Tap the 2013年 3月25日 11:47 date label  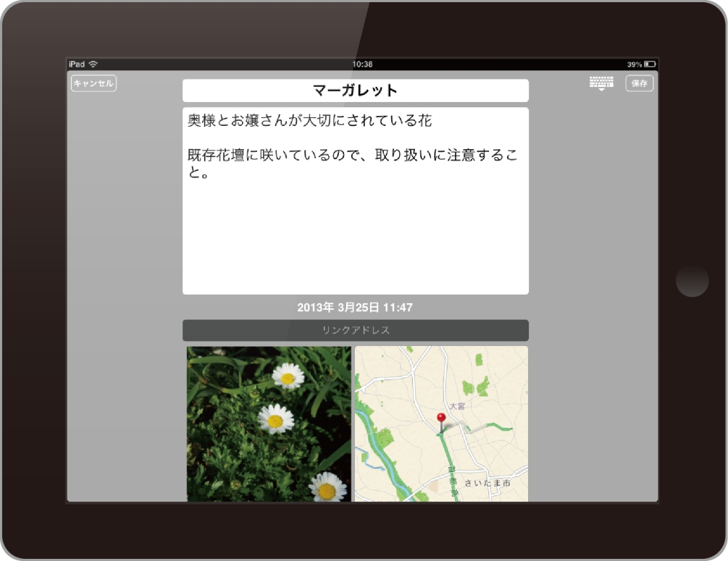click(355, 308)
